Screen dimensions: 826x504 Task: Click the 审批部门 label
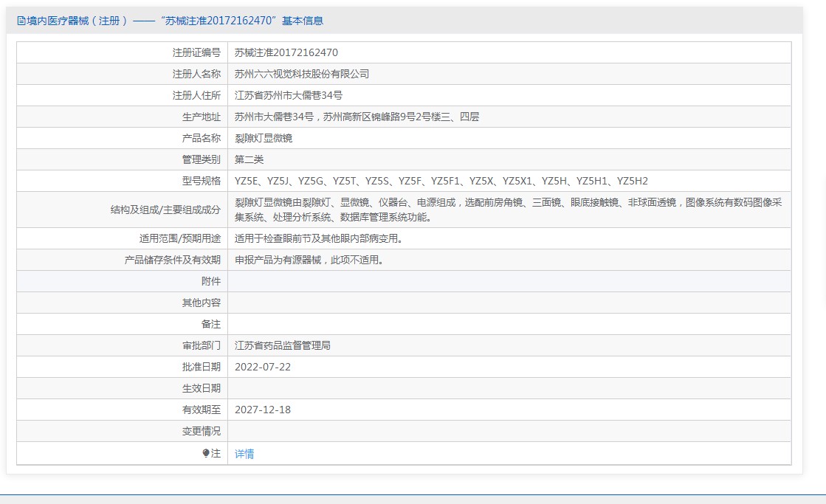click(202, 345)
